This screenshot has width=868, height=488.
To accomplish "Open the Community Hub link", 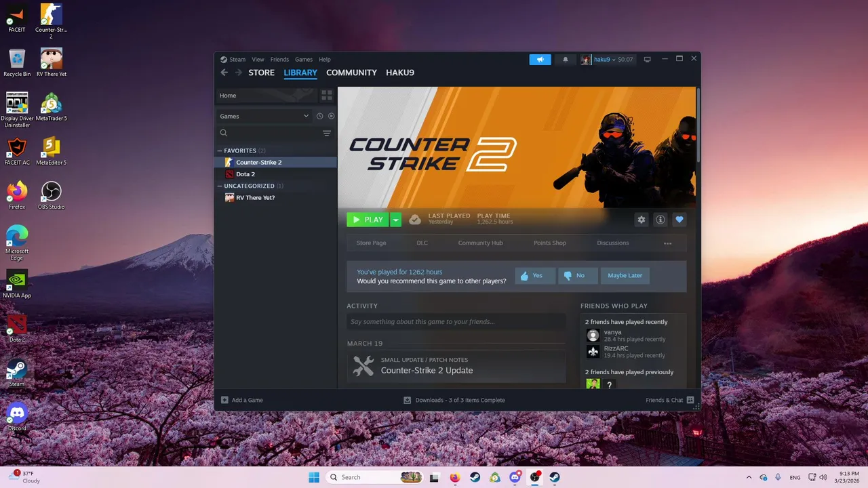I will coord(480,243).
